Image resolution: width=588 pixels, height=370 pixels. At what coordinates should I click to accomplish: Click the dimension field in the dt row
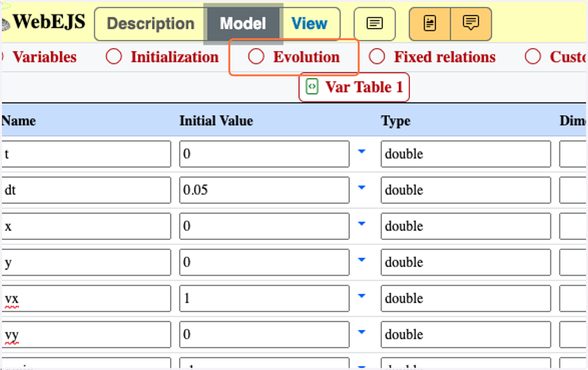coord(573,190)
